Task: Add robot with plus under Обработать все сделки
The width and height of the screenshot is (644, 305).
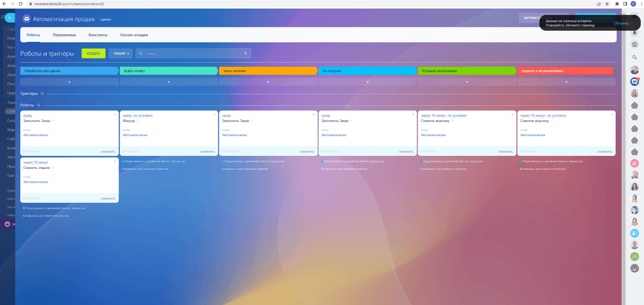Action: 69,82
